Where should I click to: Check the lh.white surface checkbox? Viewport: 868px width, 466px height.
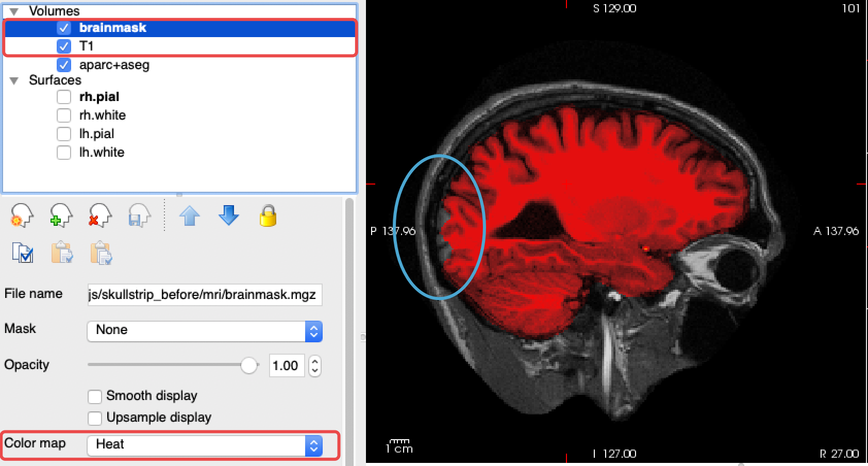[64, 153]
